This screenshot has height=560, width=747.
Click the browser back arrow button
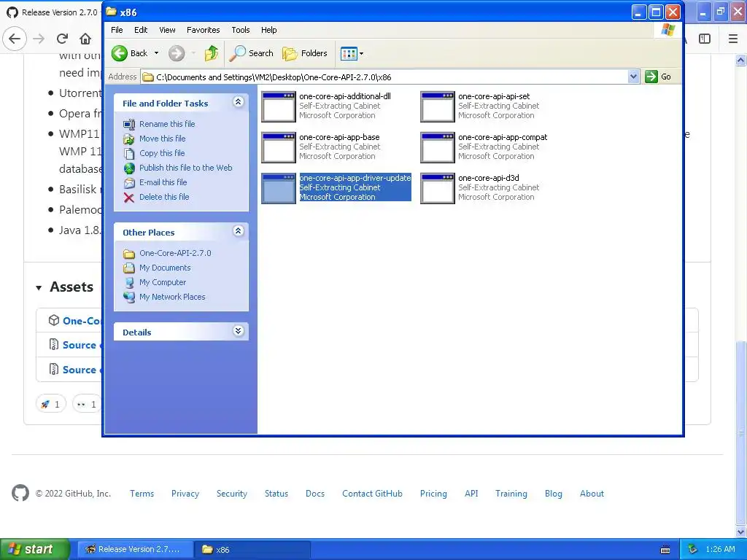(15, 39)
